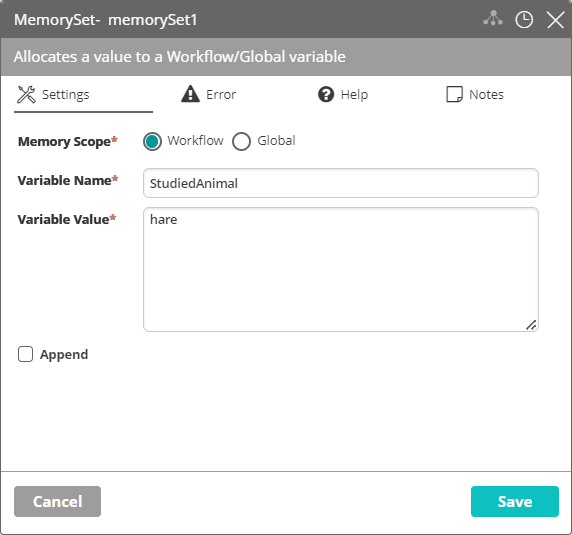Click the workflow hierarchy icon in title bar
Viewport: 572px width, 535px height.
[x=493, y=19]
